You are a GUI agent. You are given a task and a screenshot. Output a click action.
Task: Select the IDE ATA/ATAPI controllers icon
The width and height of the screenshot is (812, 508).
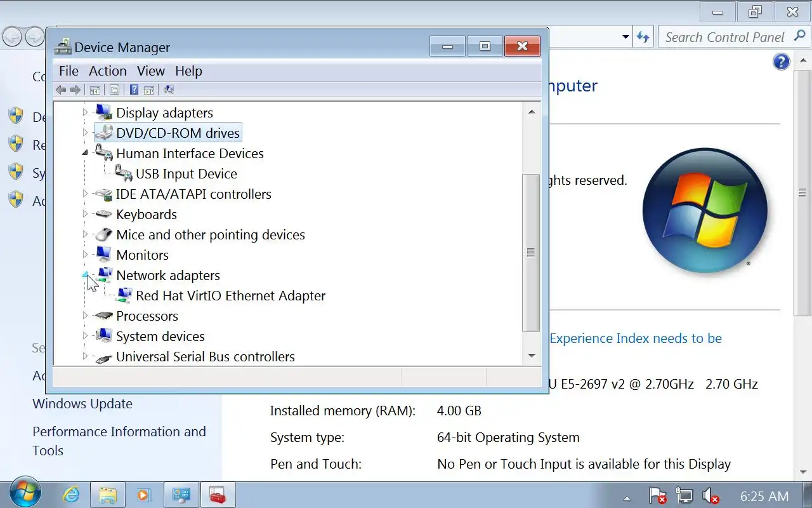(103, 194)
